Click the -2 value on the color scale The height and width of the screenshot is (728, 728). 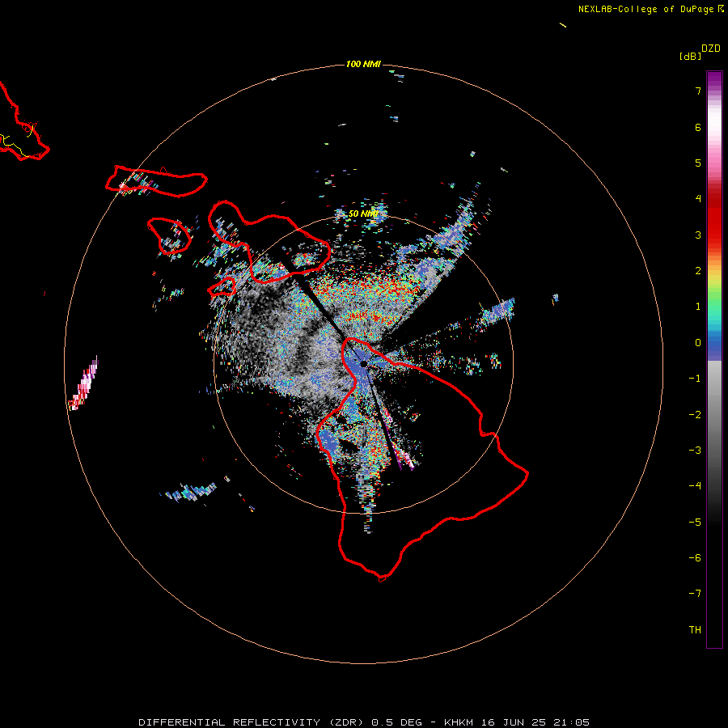695,415
